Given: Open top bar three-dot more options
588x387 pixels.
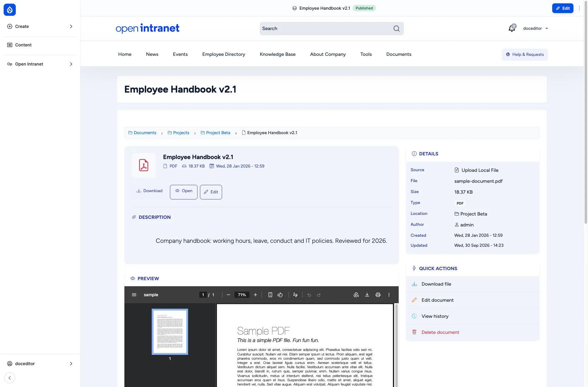Looking at the screenshot, I should (x=580, y=8).
